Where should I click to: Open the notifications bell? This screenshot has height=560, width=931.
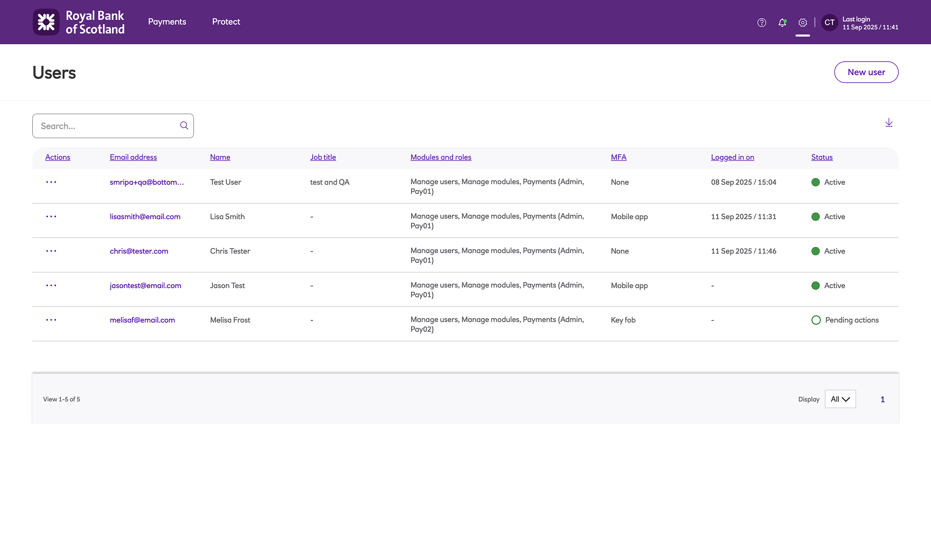tap(782, 23)
